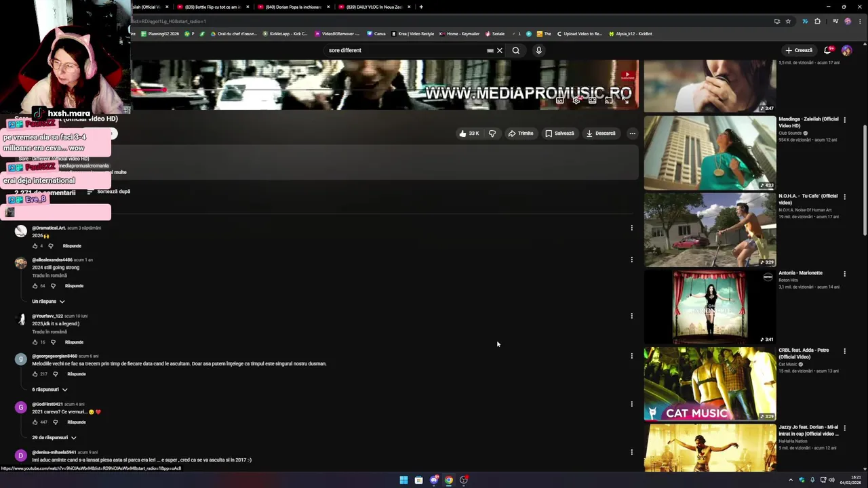Screen dimensions: 868x488
Task: Dislike '2024 still going strong' comment
Action: point(53,286)
